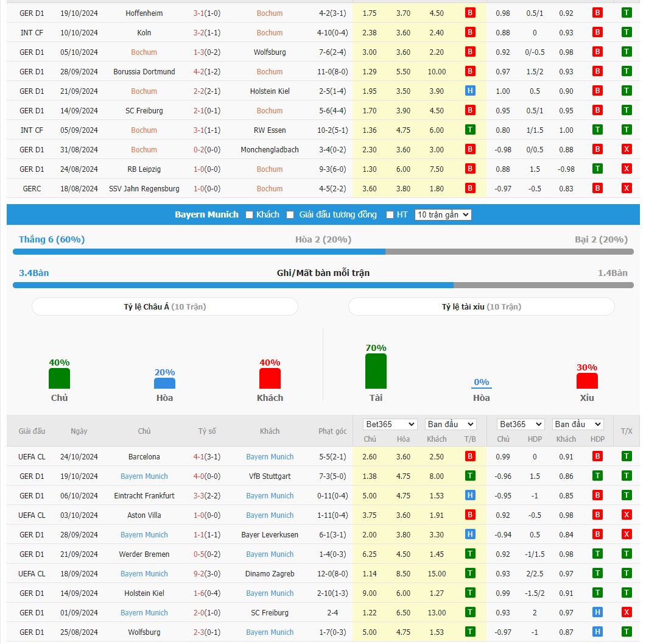Click red X icon in RB Leipzig row

point(627,168)
